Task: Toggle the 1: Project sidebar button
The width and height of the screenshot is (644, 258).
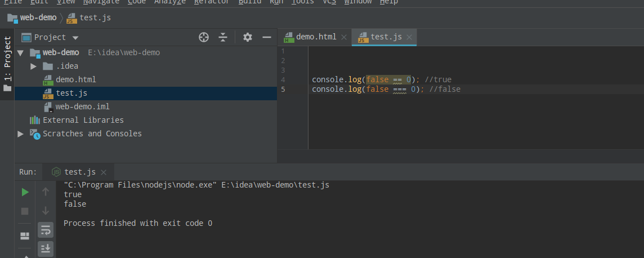Action: pos(7,63)
